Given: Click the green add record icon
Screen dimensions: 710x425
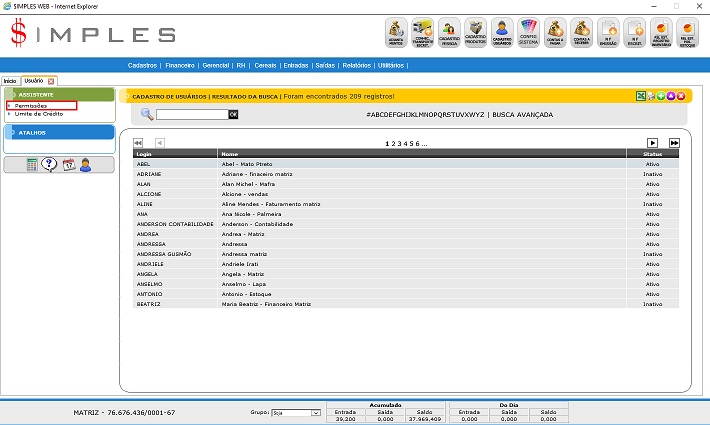Looking at the screenshot, I should pos(661,96).
